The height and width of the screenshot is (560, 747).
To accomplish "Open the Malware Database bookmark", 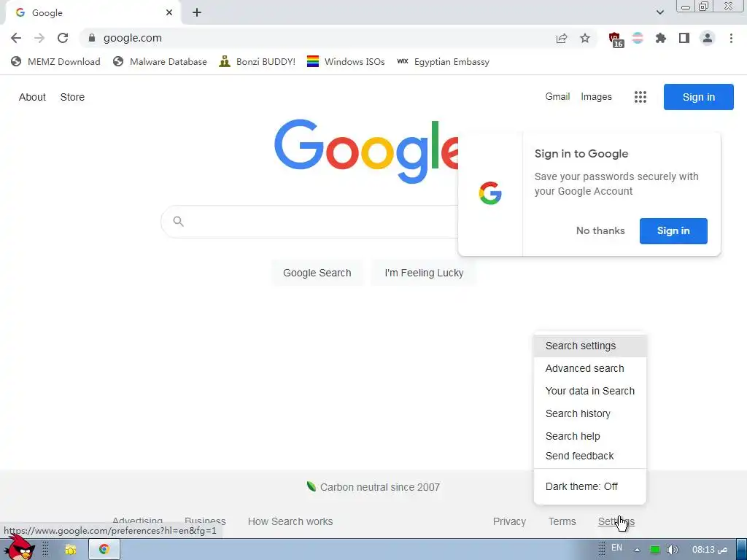I will pos(160,61).
